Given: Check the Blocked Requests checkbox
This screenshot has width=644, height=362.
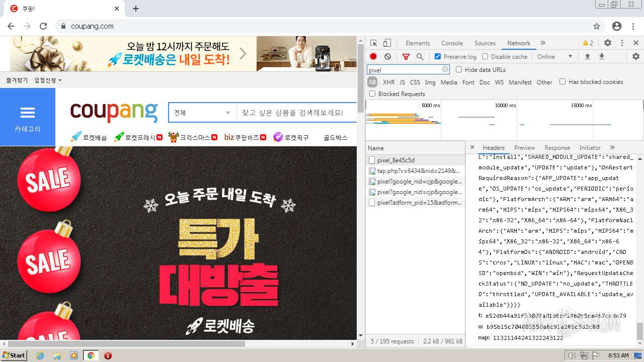Looking at the screenshot, I should [x=372, y=94].
